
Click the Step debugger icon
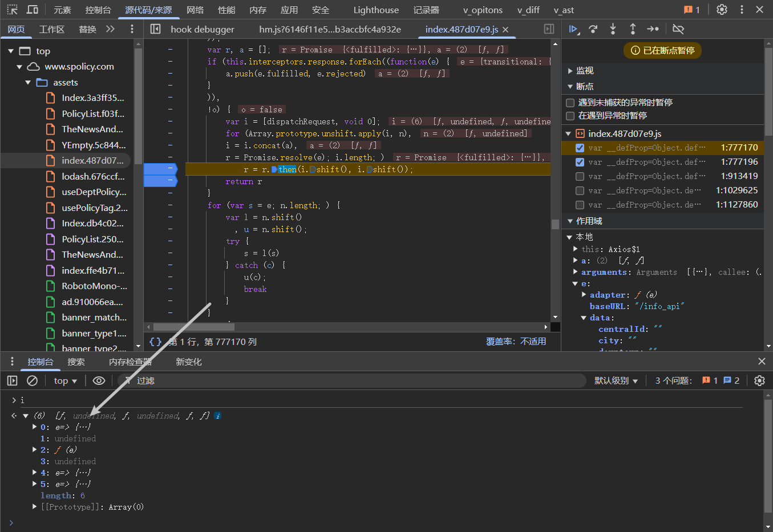click(653, 29)
